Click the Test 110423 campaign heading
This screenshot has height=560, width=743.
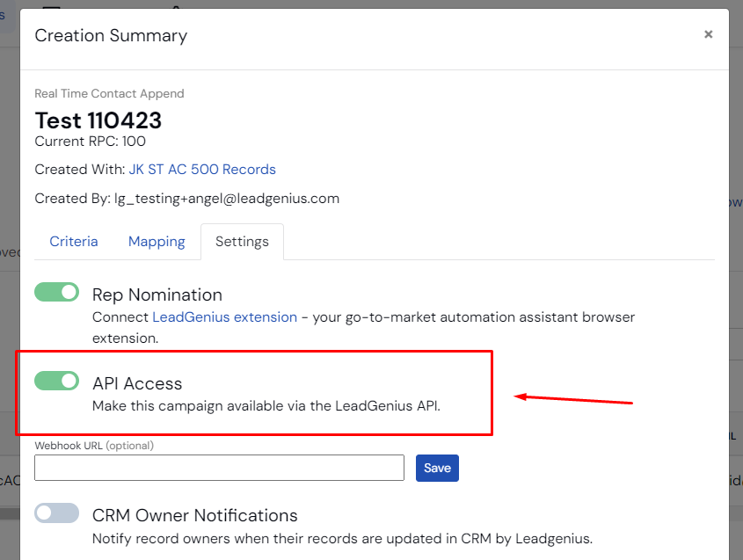(98, 120)
